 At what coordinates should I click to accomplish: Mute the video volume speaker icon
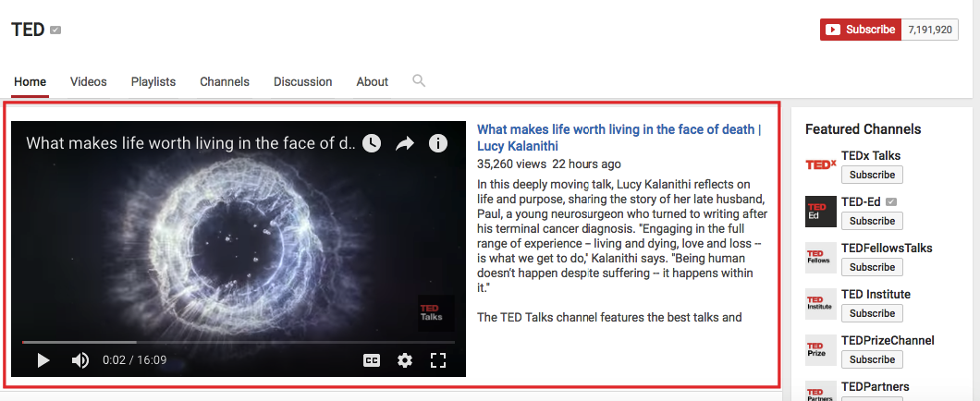(80, 360)
